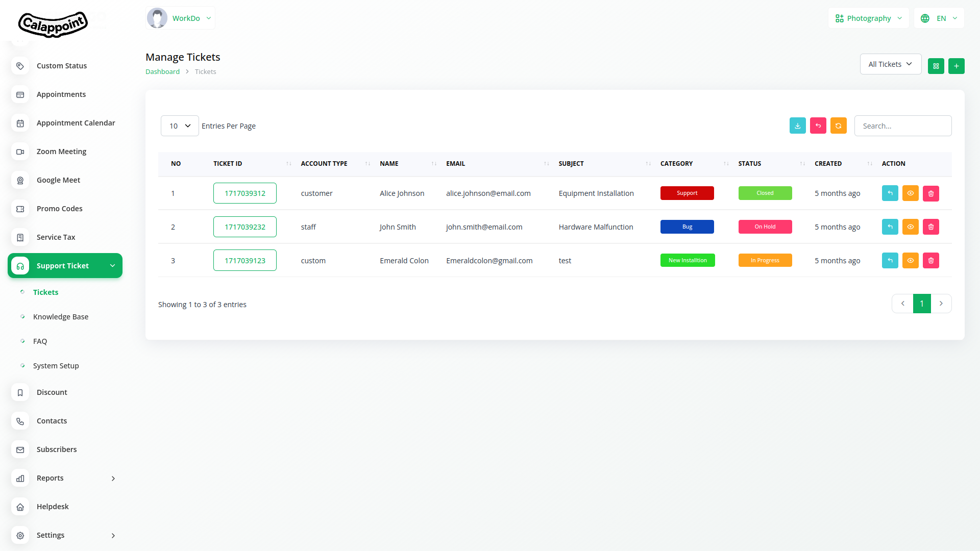
Task: Click the Dashboard breadcrumb link
Action: point(162,72)
